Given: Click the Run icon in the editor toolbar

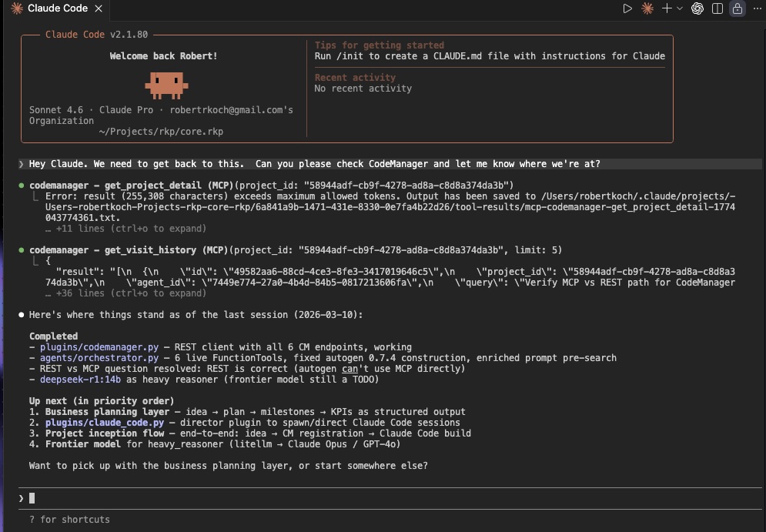Looking at the screenshot, I should [627, 8].
